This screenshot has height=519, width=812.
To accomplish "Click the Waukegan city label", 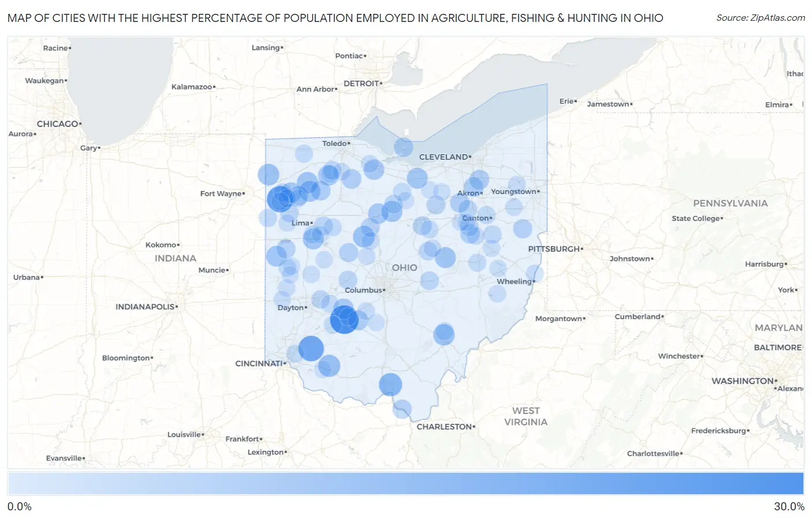I will [44, 81].
